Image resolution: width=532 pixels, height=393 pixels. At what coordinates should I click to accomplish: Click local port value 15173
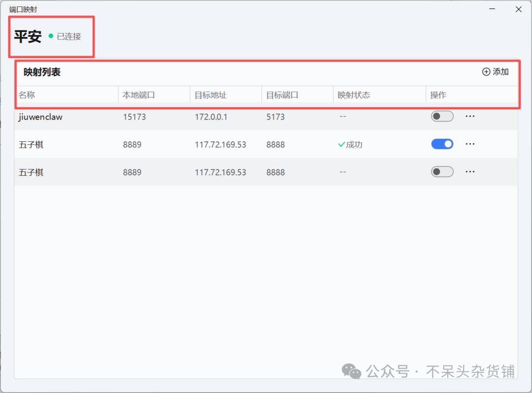[134, 117]
